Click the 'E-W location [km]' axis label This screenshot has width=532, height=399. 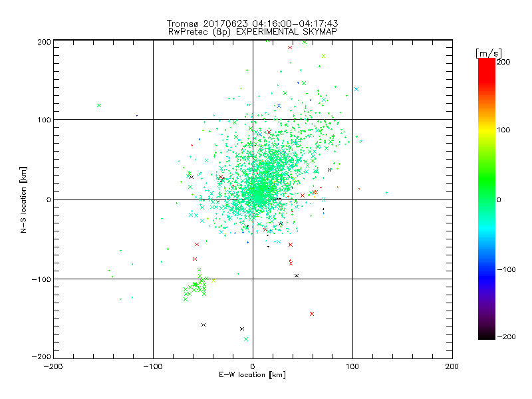coord(252,375)
